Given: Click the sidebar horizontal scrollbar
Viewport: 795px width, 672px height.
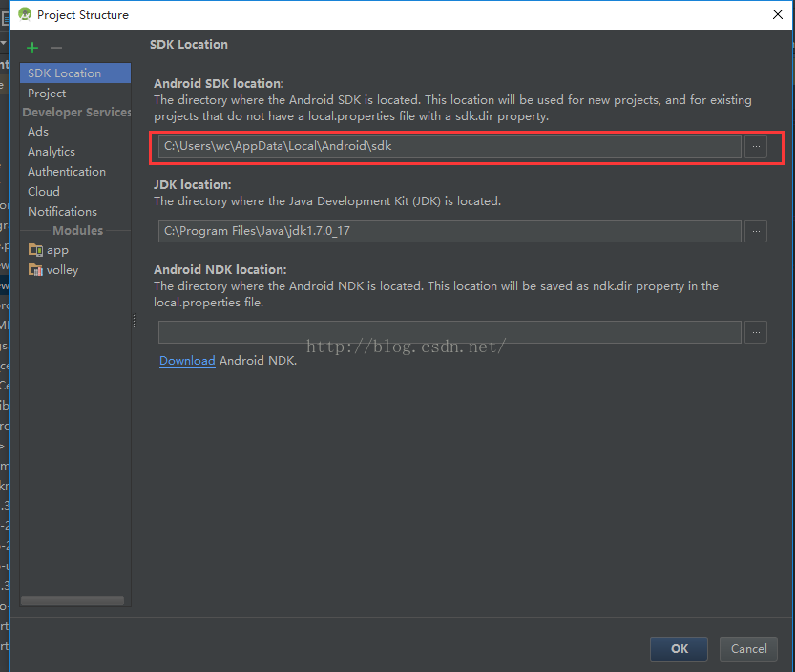Looking at the screenshot, I should point(72,600).
